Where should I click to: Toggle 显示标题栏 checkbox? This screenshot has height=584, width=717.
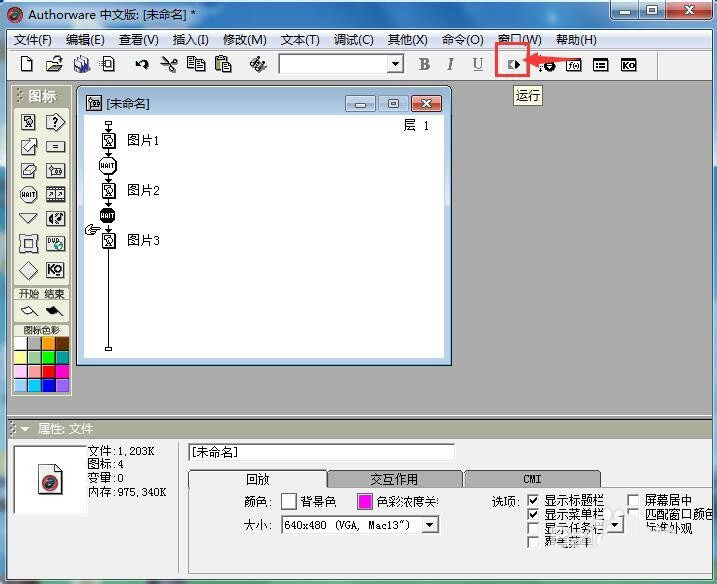[x=533, y=500]
